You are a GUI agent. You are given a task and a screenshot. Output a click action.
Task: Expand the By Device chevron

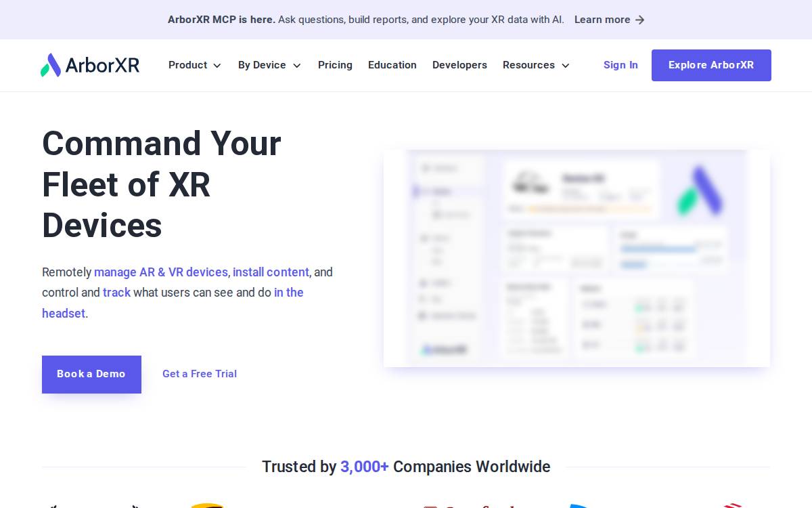296,66
